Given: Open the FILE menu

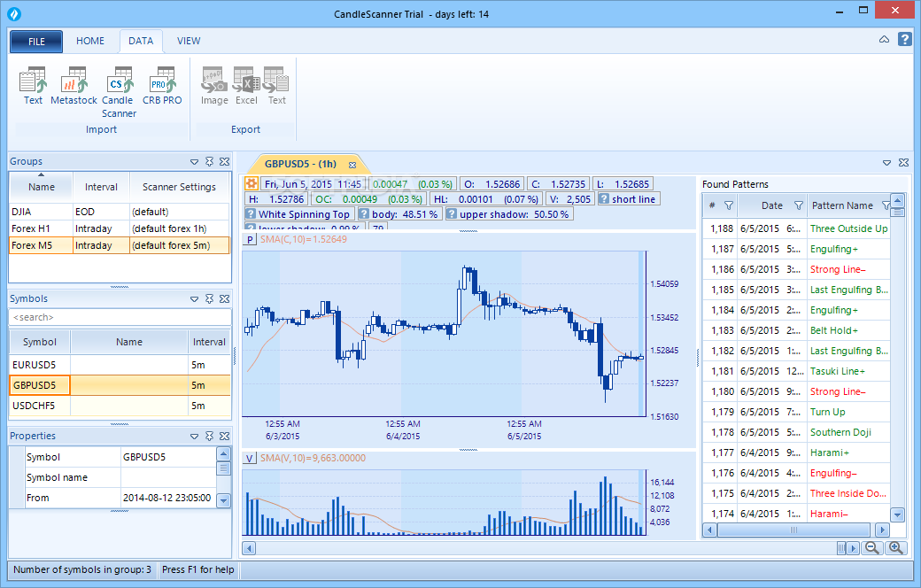Looking at the screenshot, I should [36, 42].
